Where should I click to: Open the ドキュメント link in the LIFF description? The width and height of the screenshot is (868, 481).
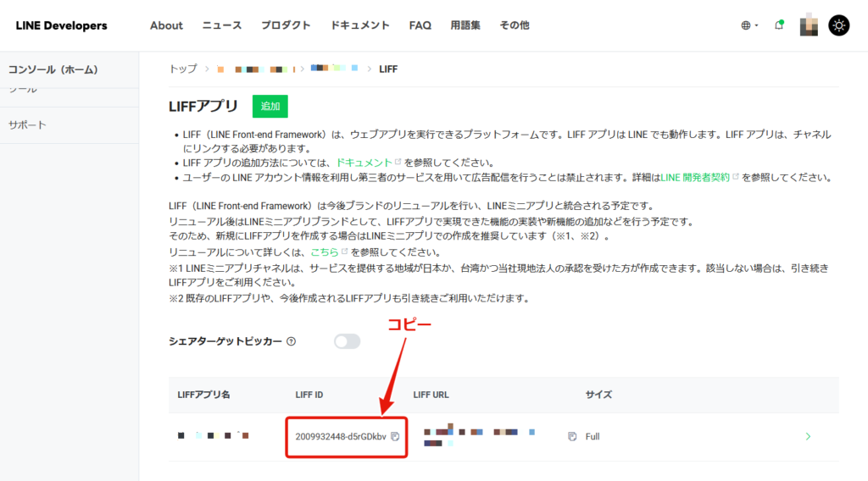pos(364,163)
